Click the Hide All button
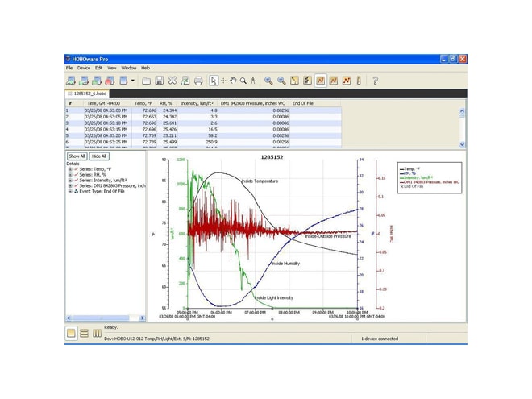The width and height of the screenshot is (532, 399). [98, 156]
